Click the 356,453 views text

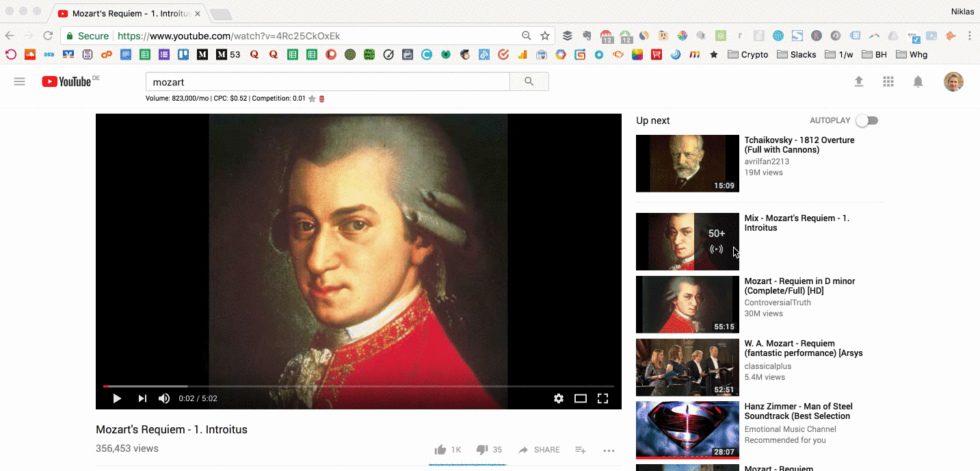(127, 448)
